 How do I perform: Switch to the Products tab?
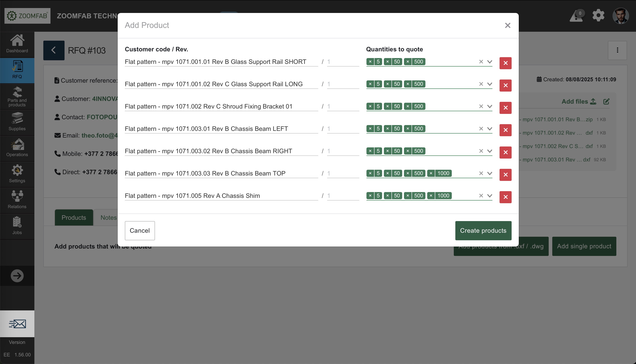pyautogui.click(x=74, y=218)
